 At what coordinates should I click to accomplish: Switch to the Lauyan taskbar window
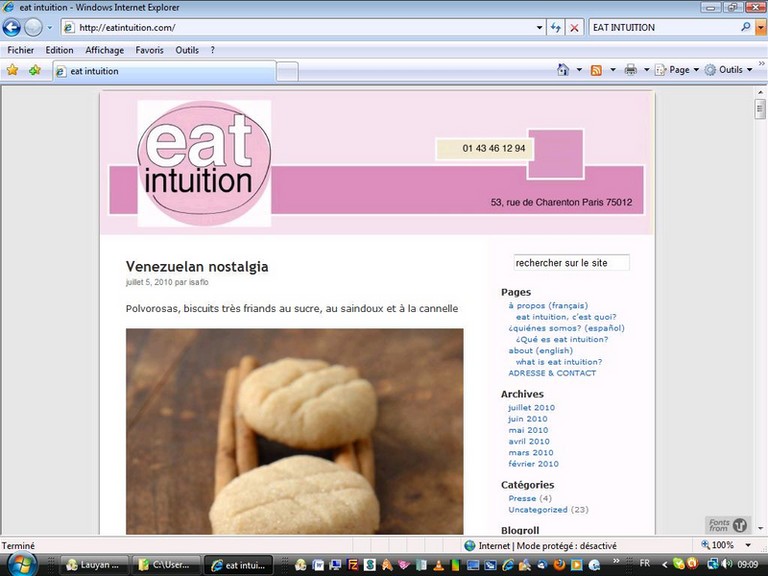94,565
